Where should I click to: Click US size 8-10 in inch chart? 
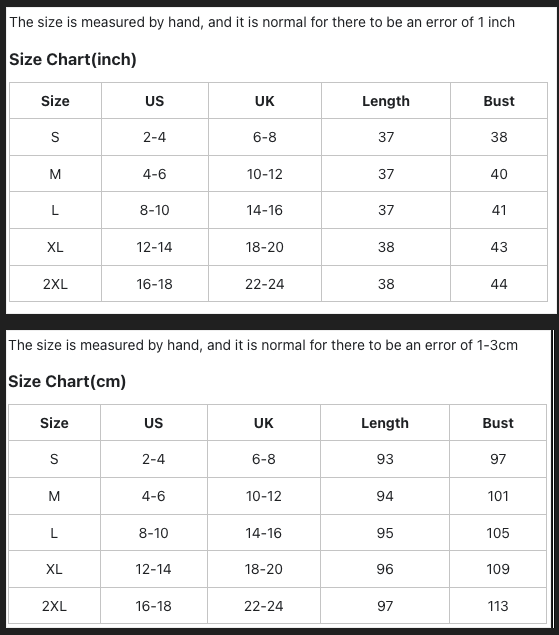coord(155,210)
